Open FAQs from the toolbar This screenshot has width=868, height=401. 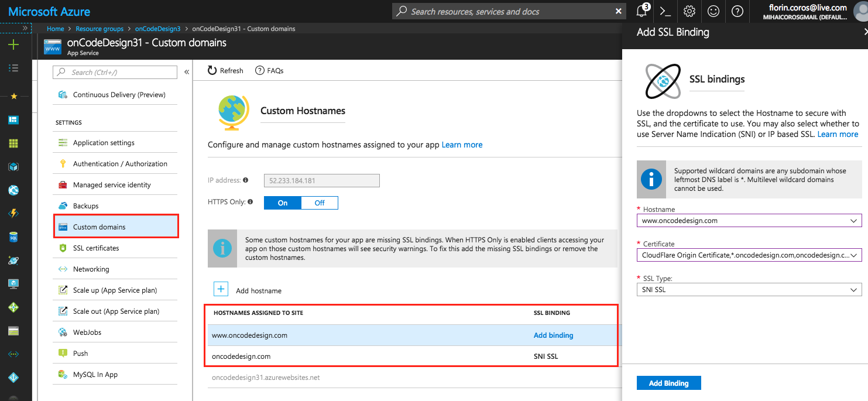click(x=269, y=71)
